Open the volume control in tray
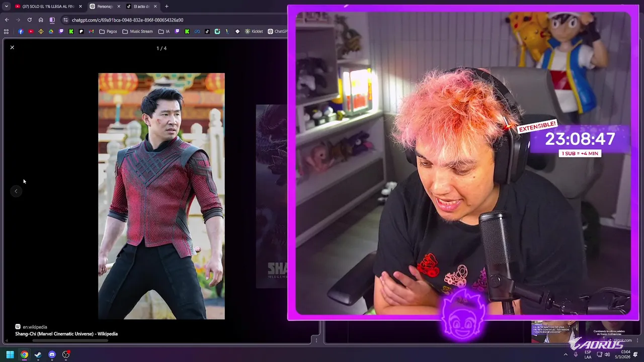Image resolution: width=644 pixels, height=362 pixels. pos(607,354)
